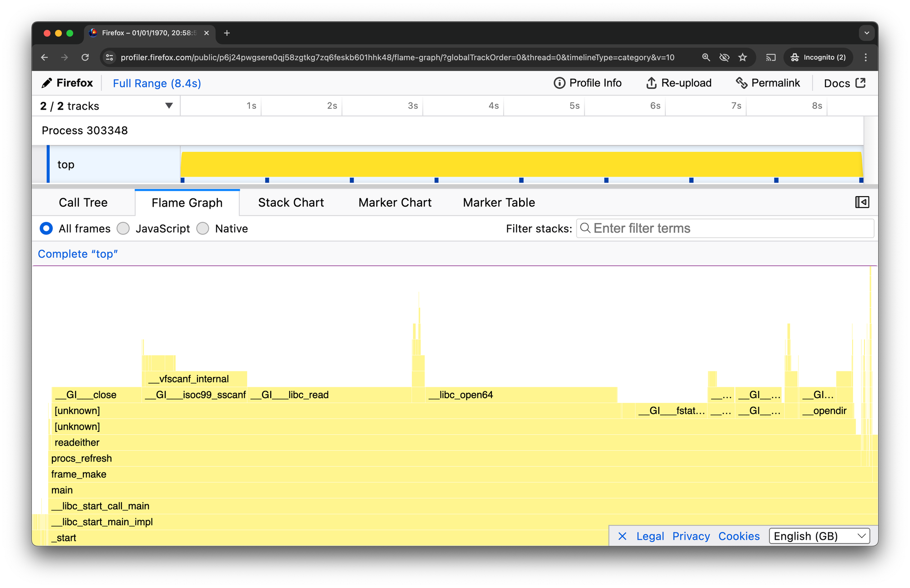This screenshot has height=588, width=910.
Task: Select the Native frames radio button
Action: click(x=203, y=228)
